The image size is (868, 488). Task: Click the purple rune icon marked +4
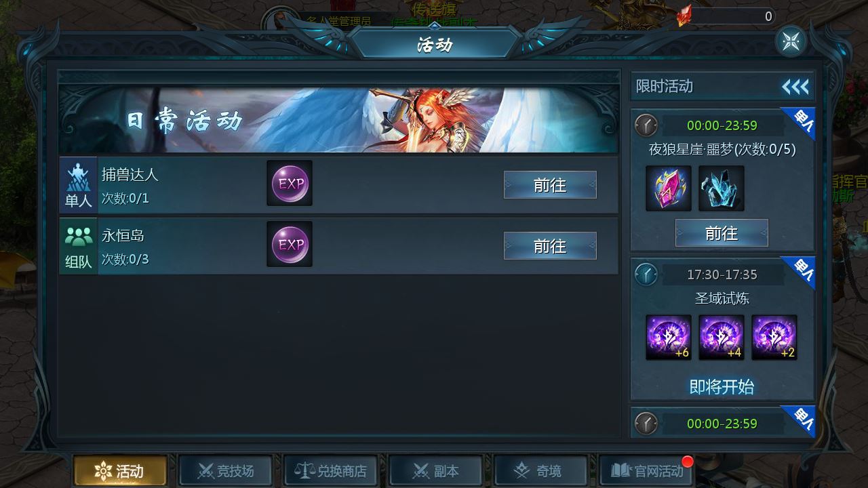(722, 338)
